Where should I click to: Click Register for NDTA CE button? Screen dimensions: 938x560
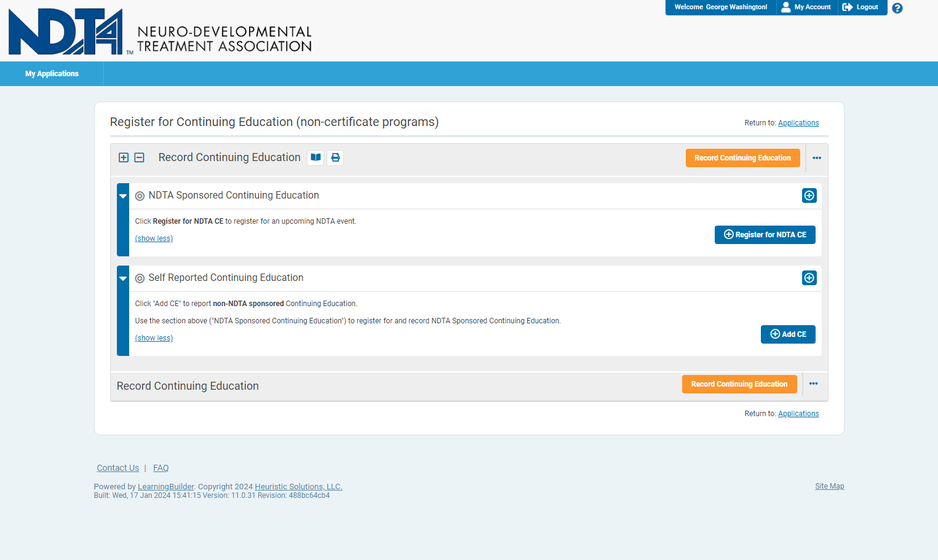click(x=765, y=235)
